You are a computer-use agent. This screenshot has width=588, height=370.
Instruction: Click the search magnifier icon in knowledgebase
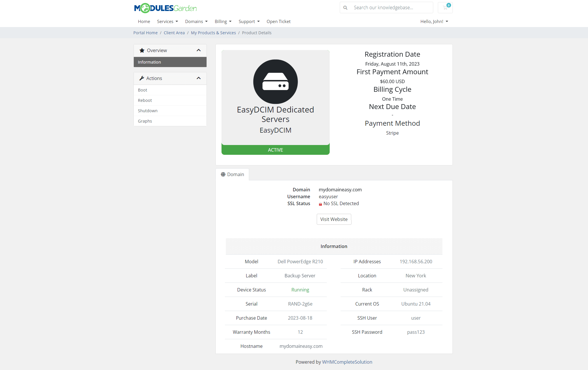point(345,7)
